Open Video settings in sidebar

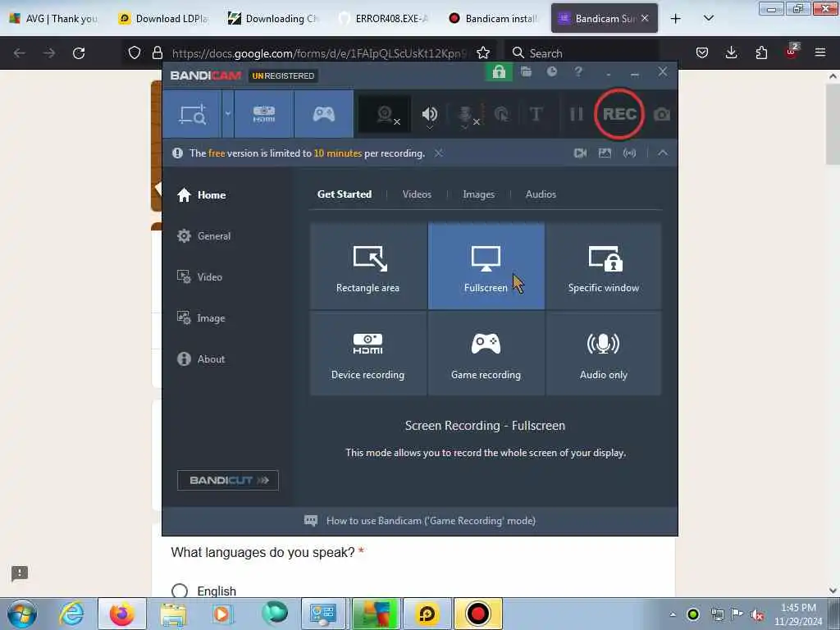point(200,277)
